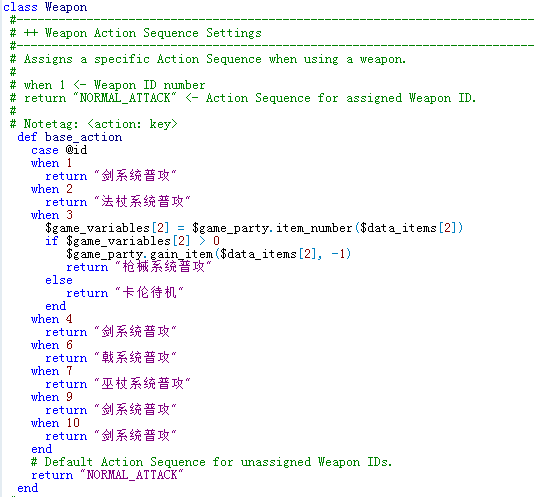Image resolution: width=542 pixels, height=497 pixels.
Task: Place cursor on the "case @id" line
Action: (59, 150)
